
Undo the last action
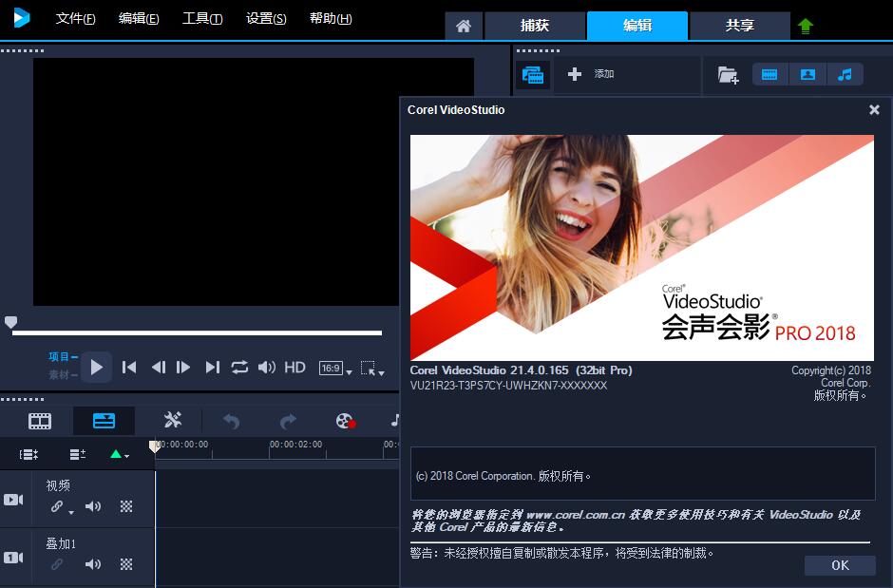(231, 421)
